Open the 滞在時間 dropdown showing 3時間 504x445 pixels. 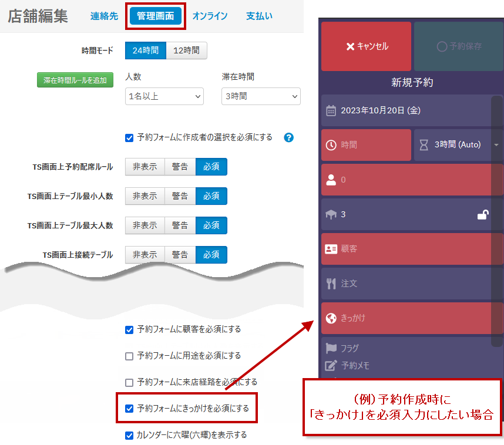pyautogui.click(x=261, y=96)
